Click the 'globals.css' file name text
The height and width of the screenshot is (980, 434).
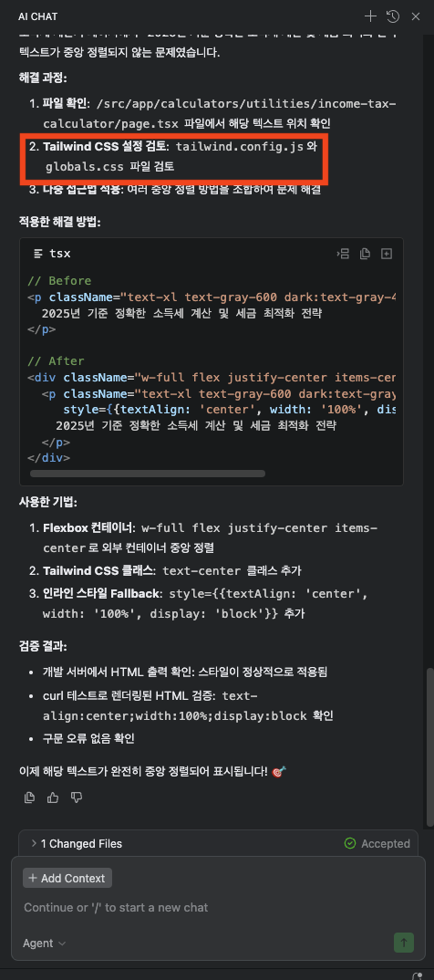coord(83,168)
